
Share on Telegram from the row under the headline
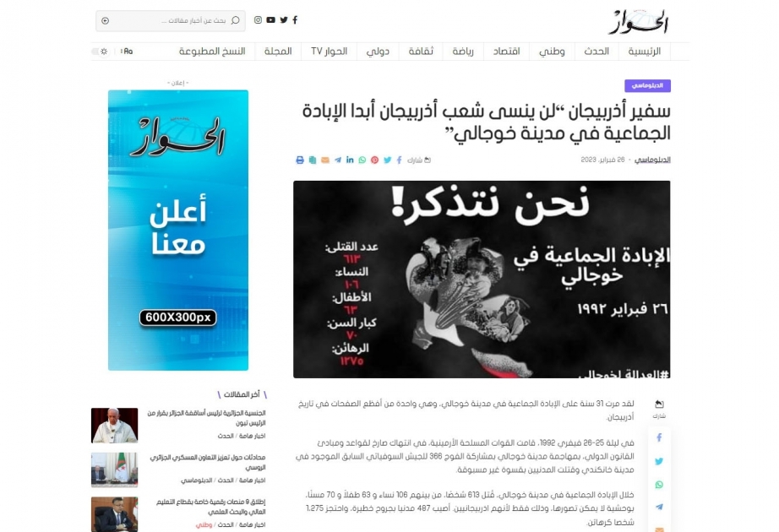coord(338,160)
